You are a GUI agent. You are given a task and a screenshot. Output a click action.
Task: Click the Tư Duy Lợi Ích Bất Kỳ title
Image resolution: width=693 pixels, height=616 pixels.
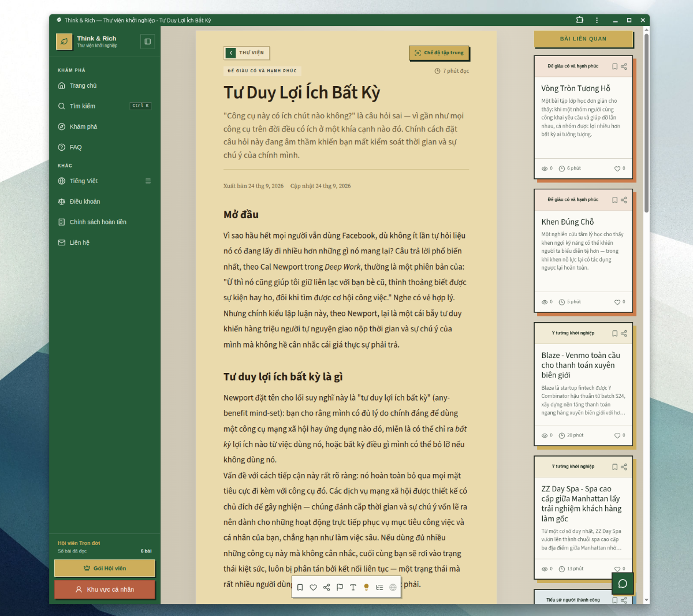pyautogui.click(x=302, y=92)
